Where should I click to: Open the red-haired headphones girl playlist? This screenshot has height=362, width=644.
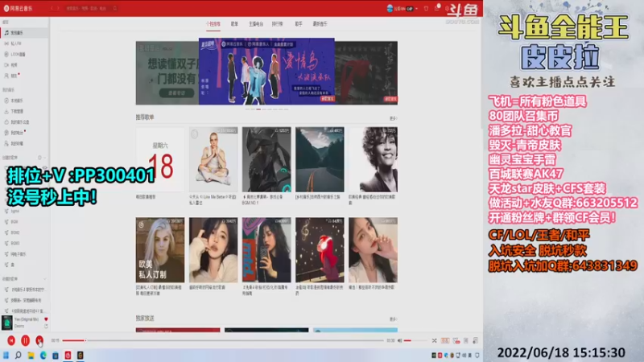[x=320, y=250]
